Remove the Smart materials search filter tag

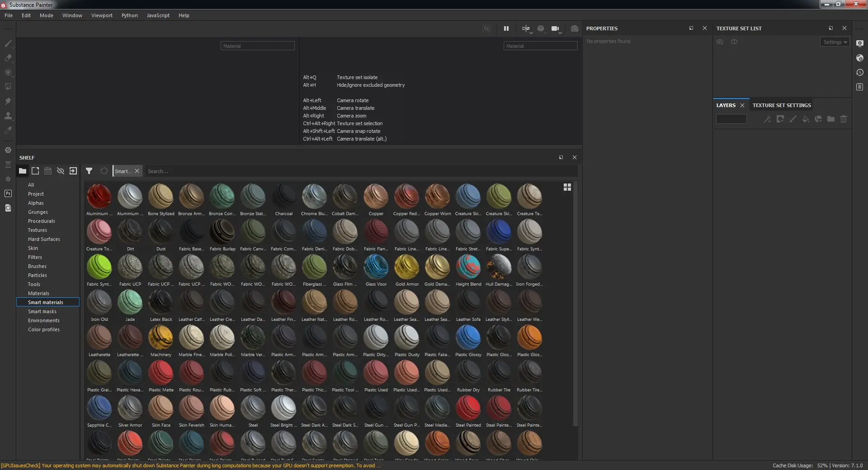[137, 171]
